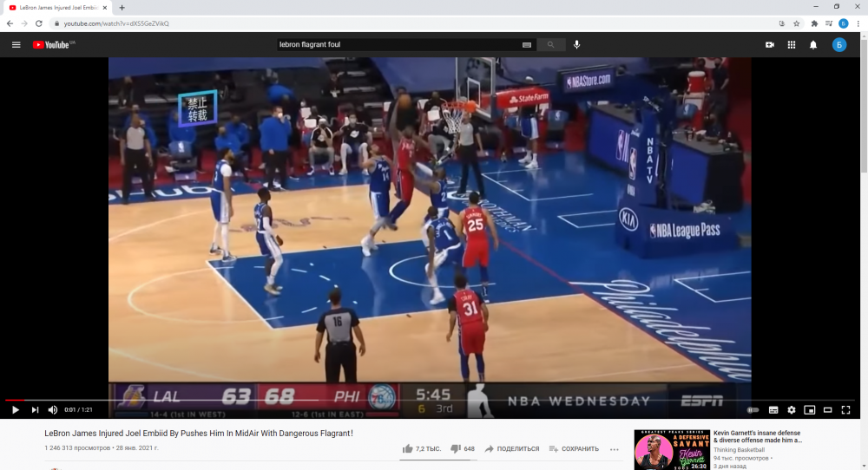Image resolution: width=868 pixels, height=470 pixels.
Task: Open the YouTube hamburger guide menu
Action: coord(16,44)
